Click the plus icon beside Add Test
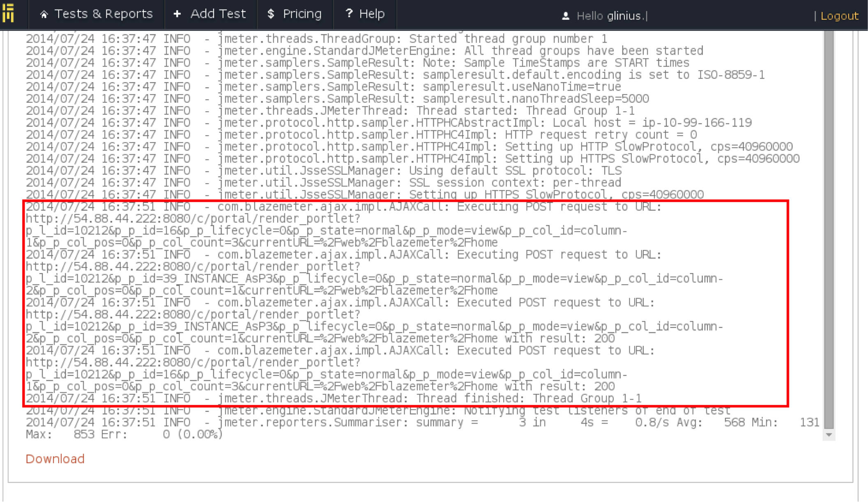868x502 pixels. (177, 14)
